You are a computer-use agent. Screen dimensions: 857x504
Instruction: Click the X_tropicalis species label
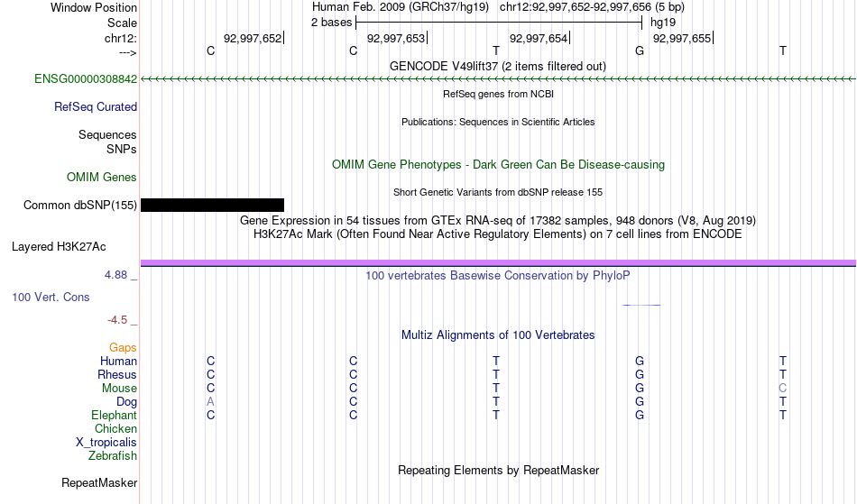click(x=106, y=443)
